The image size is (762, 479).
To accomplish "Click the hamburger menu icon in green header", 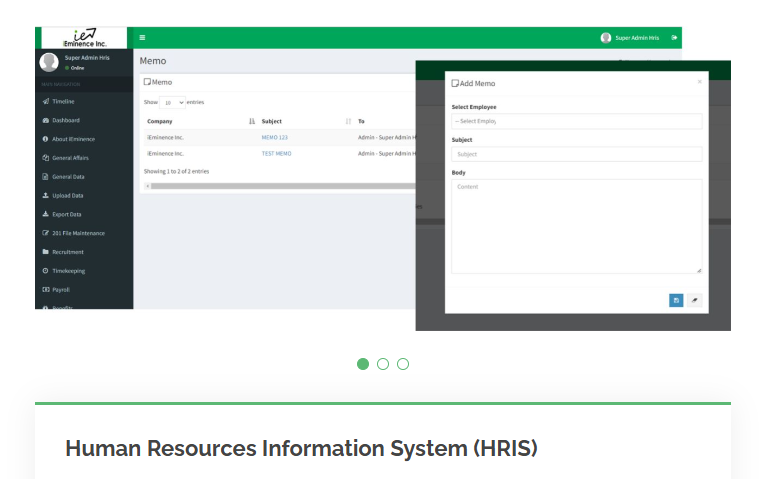I will pyautogui.click(x=142, y=37).
